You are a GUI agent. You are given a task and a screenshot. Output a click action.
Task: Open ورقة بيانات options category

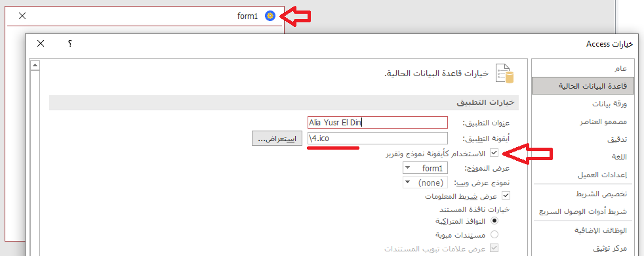point(583,104)
